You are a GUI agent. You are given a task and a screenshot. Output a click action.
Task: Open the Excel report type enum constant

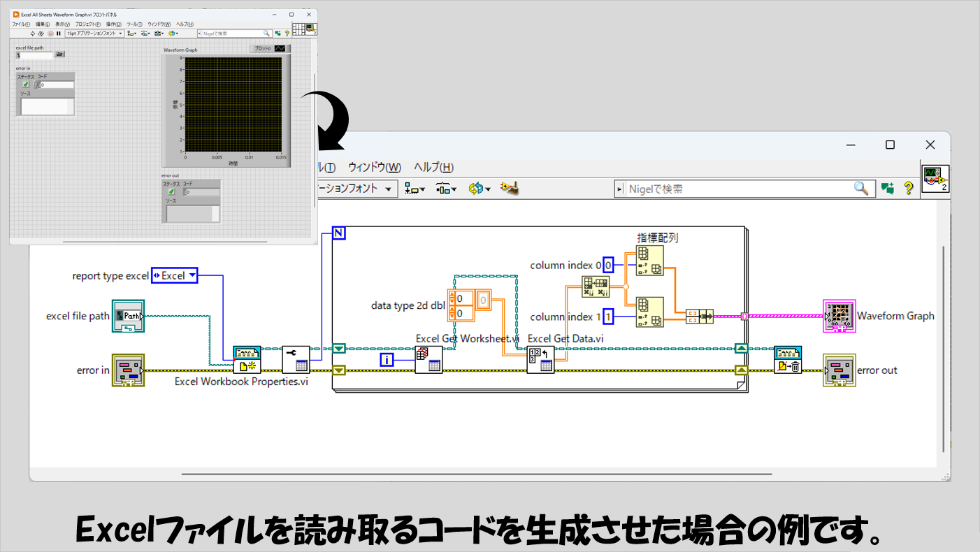click(x=175, y=276)
